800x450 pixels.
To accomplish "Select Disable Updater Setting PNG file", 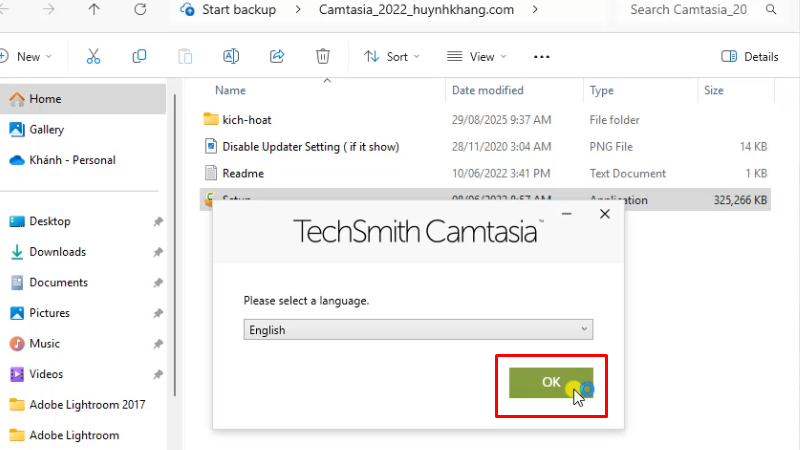I will 311,147.
